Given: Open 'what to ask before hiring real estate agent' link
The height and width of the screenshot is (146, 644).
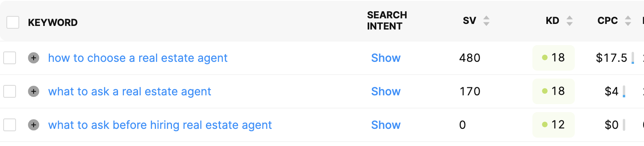Looking at the screenshot, I should click(x=160, y=125).
